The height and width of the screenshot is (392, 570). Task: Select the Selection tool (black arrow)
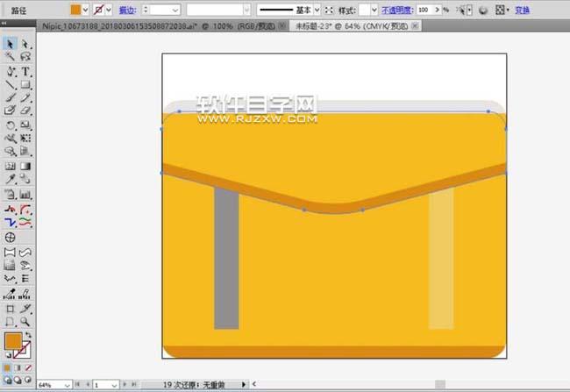click(10, 44)
